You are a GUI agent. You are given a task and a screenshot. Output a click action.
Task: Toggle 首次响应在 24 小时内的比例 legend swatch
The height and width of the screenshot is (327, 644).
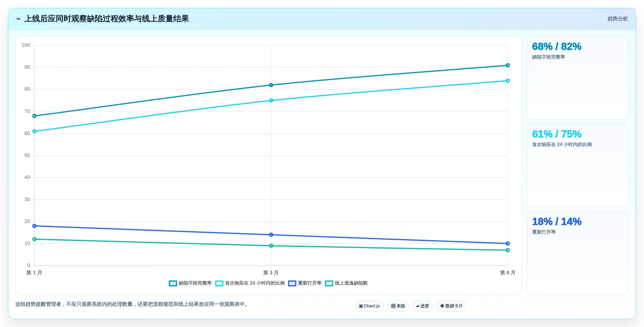click(219, 283)
